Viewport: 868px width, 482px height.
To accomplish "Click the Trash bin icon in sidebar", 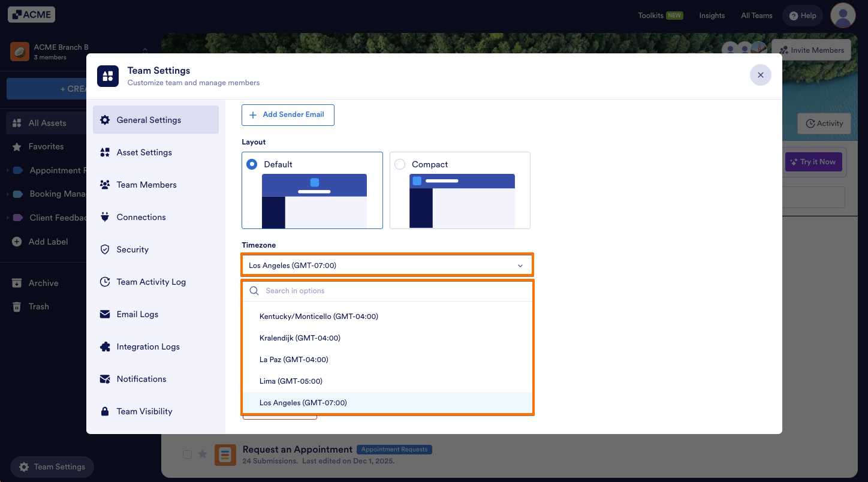I will pos(17,306).
